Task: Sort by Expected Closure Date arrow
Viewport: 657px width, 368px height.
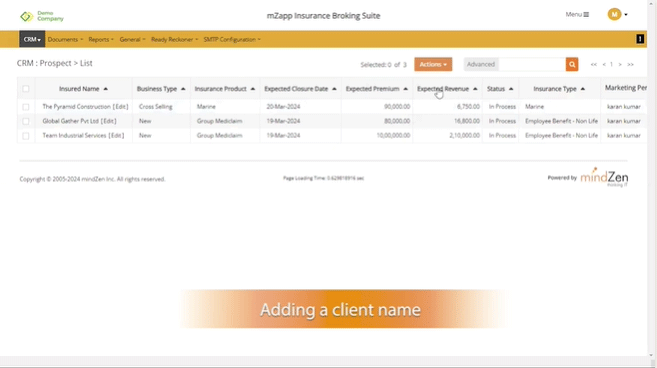Action: pos(334,89)
